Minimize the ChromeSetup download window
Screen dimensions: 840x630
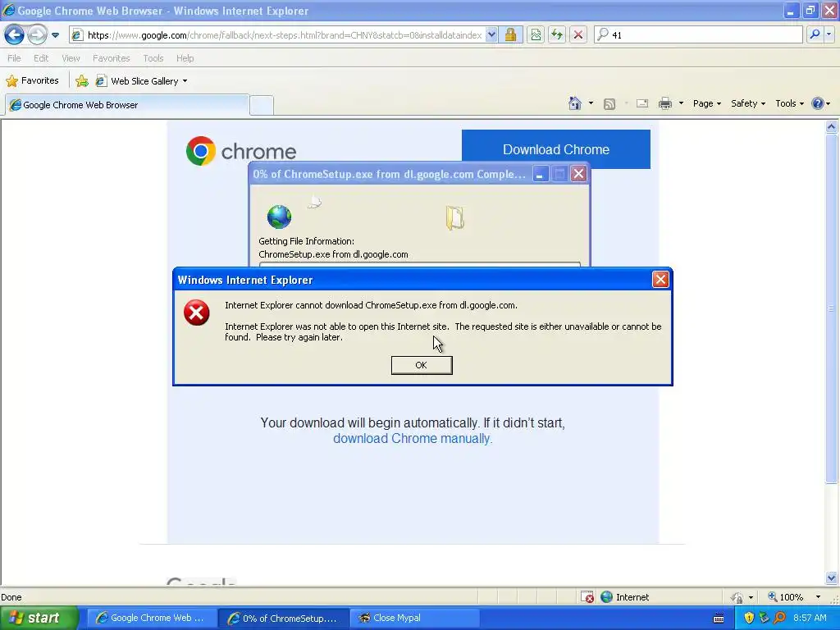point(540,174)
